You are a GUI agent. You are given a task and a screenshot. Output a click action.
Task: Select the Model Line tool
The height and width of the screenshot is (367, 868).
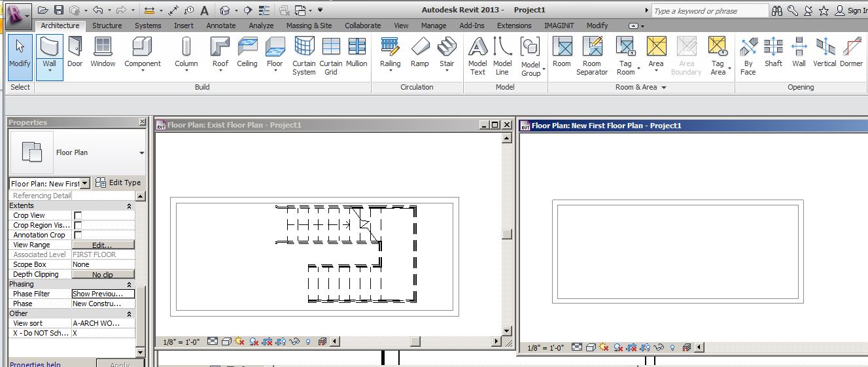click(502, 56)
